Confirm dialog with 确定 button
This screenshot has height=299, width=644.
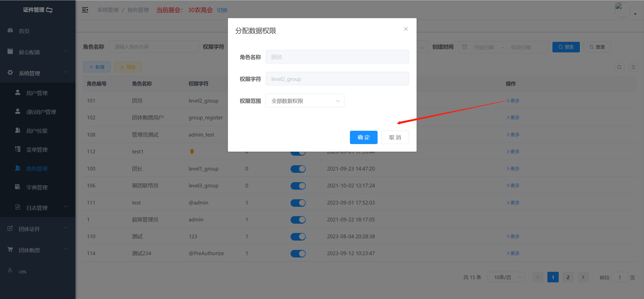[x=364, y=137]
